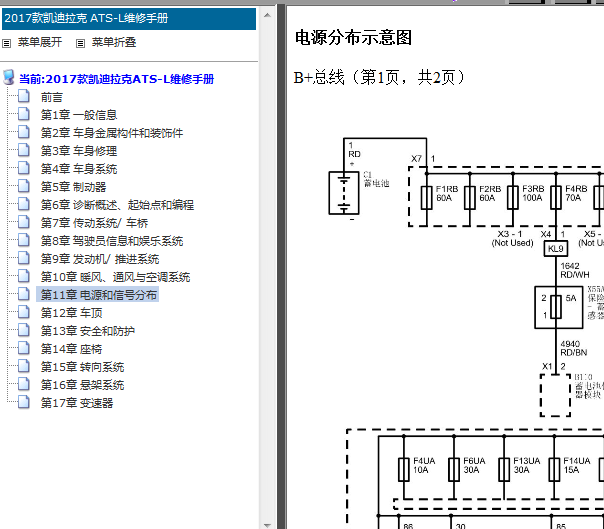The image size is (604, 529).
Task: Click wire label 1642 RD/WH
Action: click(x=575, y=270)
